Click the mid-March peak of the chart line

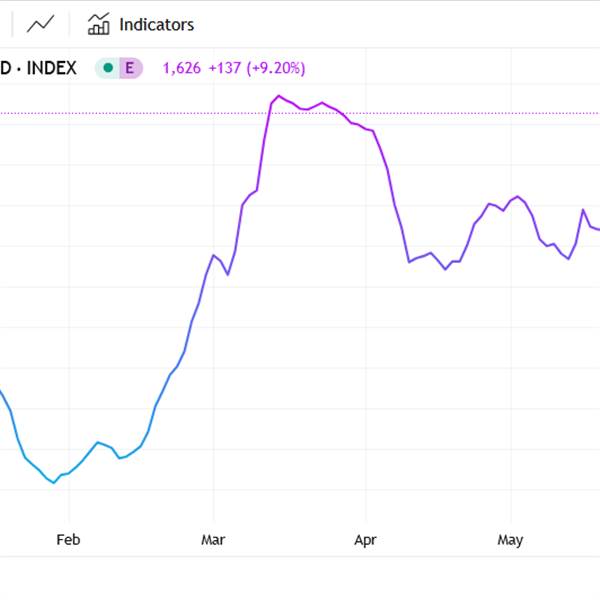pos(279,96)
